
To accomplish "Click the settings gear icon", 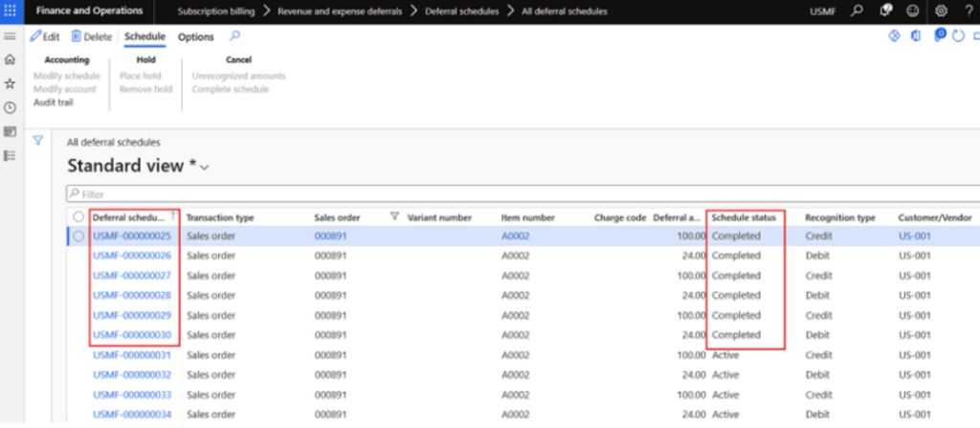I will pyautogui.click(x=941, y=11).
